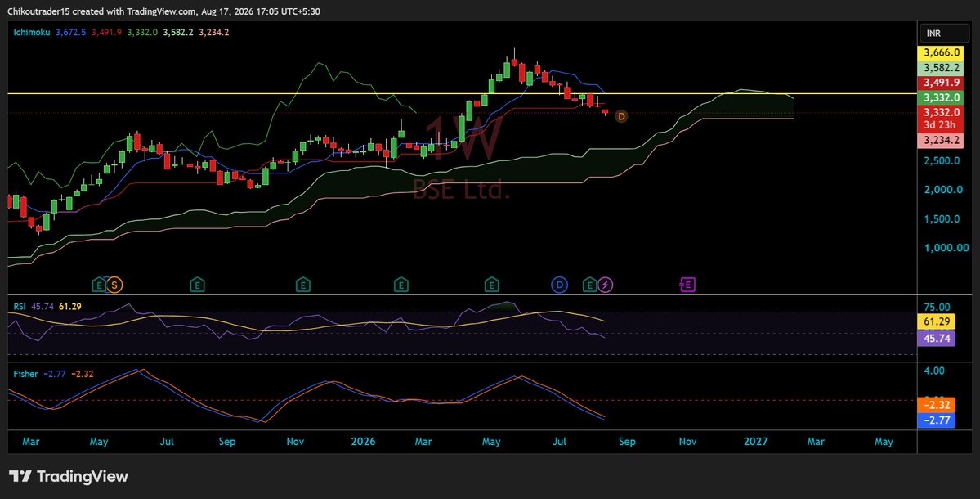Viewport: 980px width, 499px height.
Task: Click the 75.00 RSI axis value
Action: click(x=936, y=307)
